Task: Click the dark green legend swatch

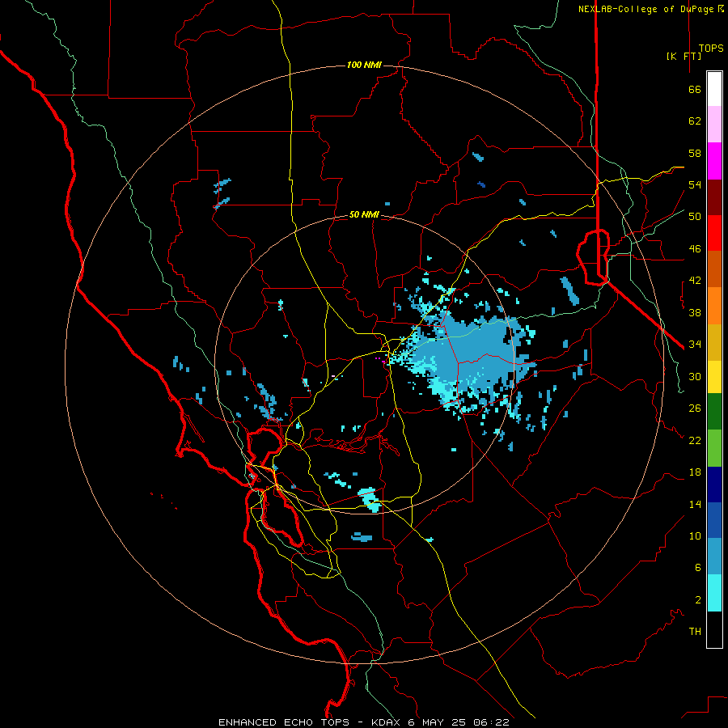Action: [x=714, y=412]
